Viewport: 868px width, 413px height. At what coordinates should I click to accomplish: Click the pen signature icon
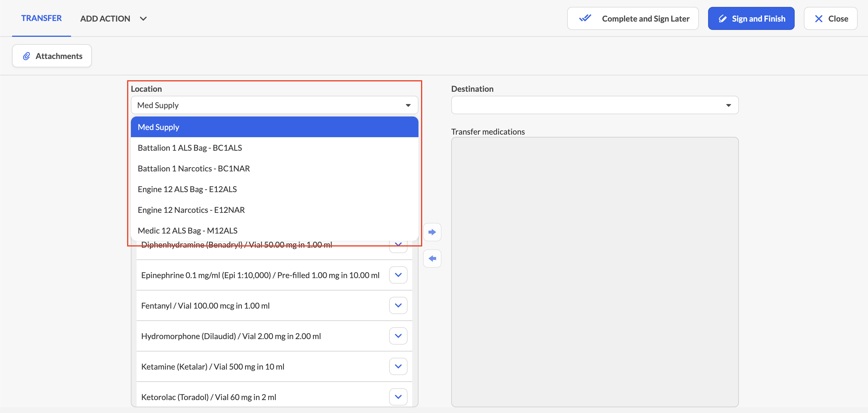click(x=722, y=18)
